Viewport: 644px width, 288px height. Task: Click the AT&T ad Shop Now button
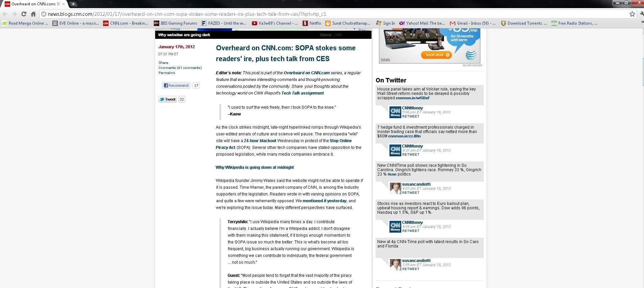436,55
